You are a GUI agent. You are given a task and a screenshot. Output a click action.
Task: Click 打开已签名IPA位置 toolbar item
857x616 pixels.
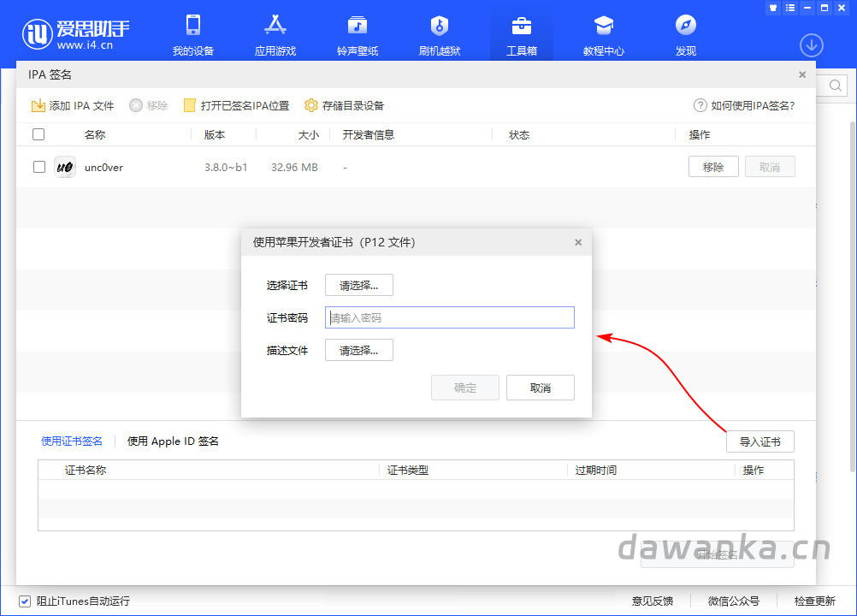[x=236, y=105]
